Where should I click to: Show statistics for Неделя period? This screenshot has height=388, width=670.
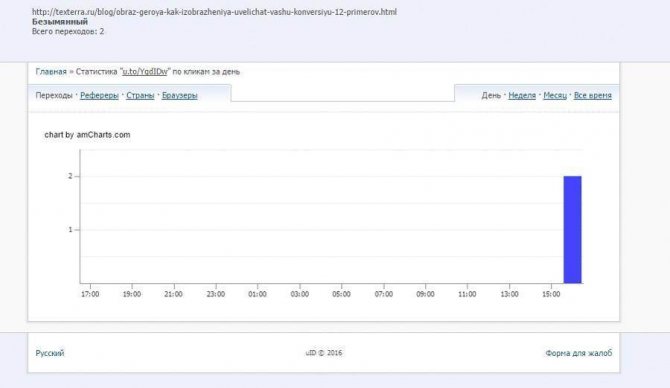tap(522, 95)
